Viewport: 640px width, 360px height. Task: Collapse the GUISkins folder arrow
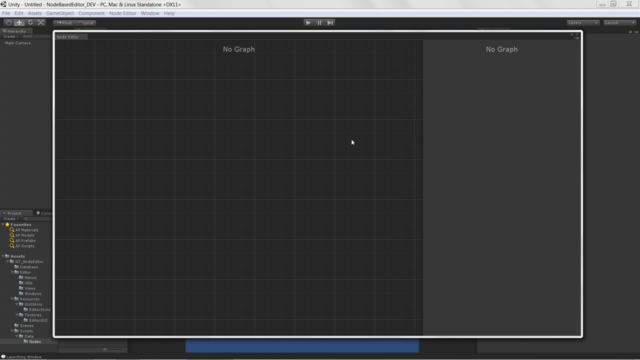point(16,304)
